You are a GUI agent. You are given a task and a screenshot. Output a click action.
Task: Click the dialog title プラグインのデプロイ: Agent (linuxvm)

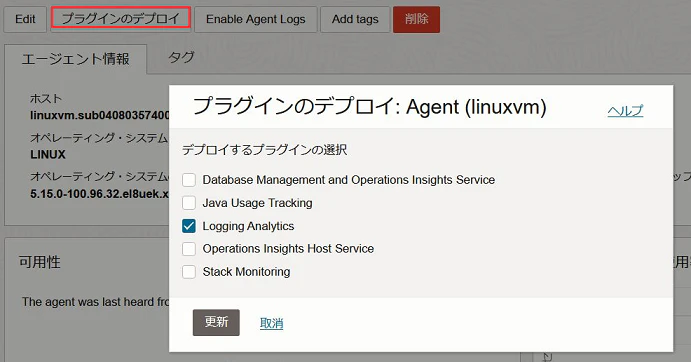point(370,107)
